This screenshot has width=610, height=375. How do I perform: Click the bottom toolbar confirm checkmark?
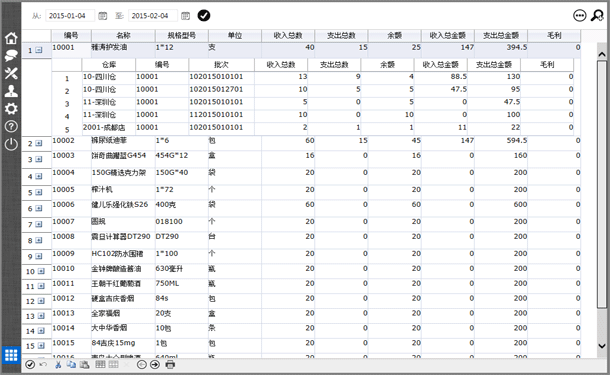30,364
